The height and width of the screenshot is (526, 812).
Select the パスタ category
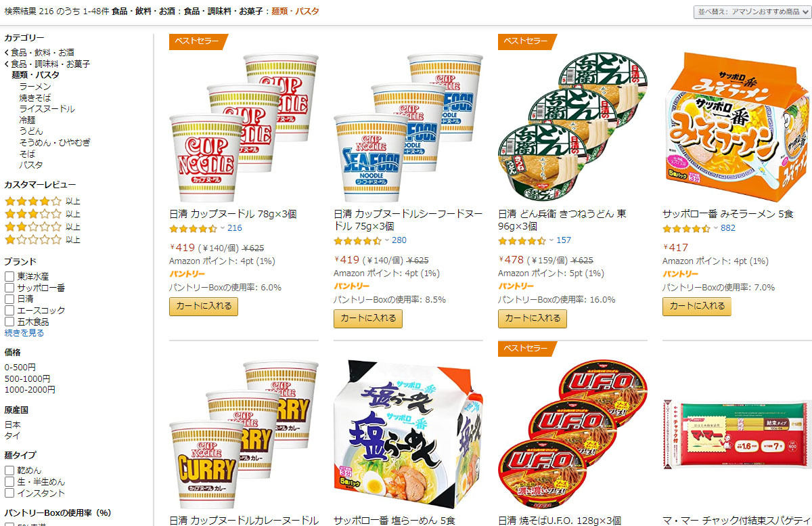(31, 165)
